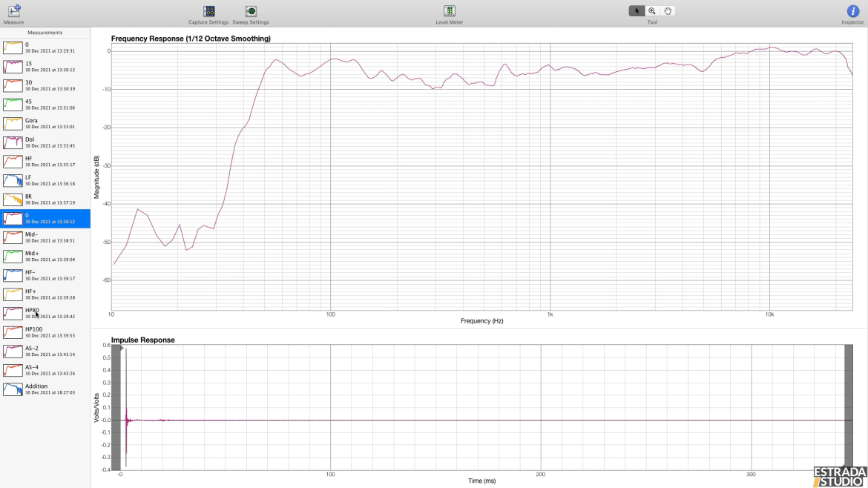Pick the HF− measurement thumbnail
This screenshot has width=868, height=488.
(13, 275)
